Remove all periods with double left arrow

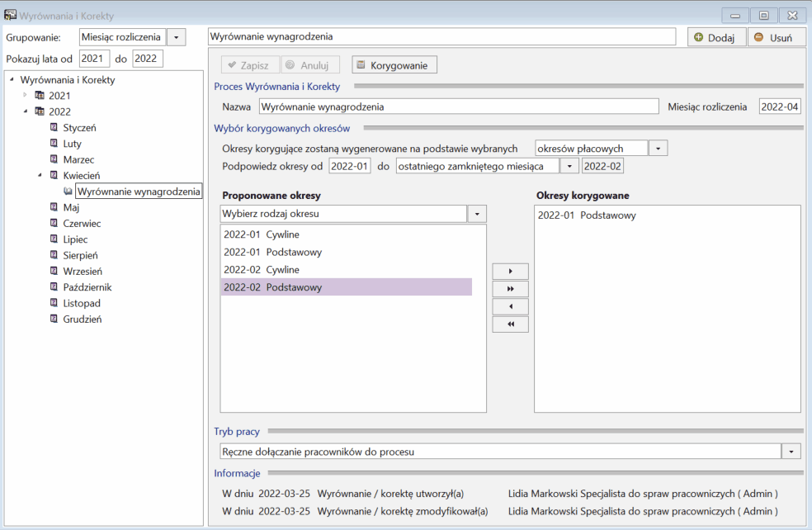(x=510, y=324)
